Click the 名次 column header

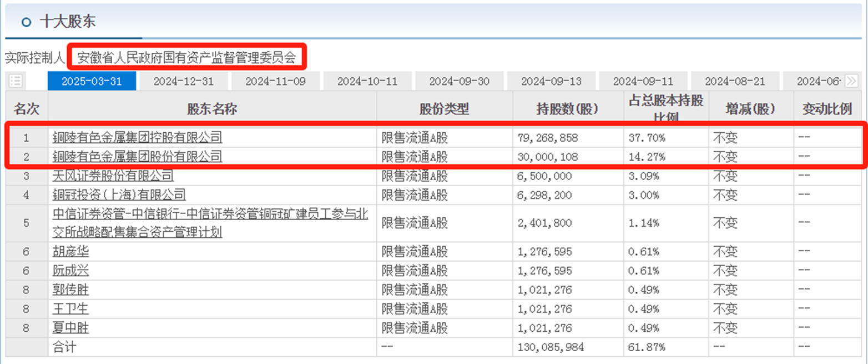(x=27, y=109)
